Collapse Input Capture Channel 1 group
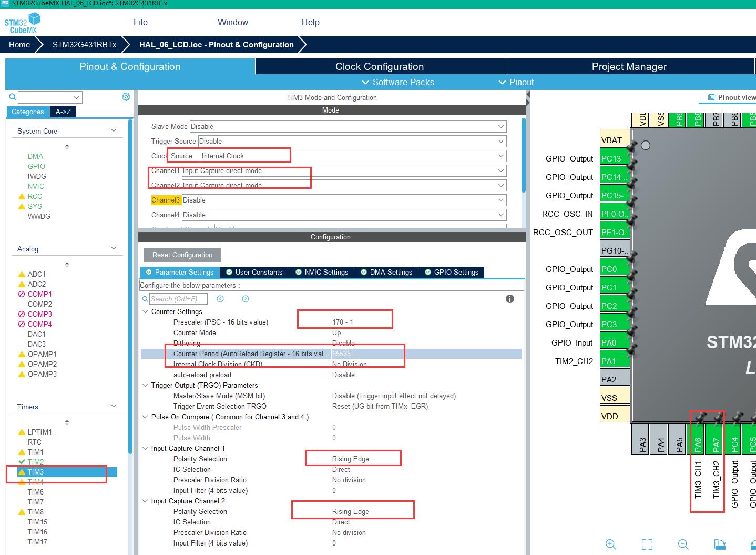The height and width of the screenshot is (555, 756). (x=145, y=448)
